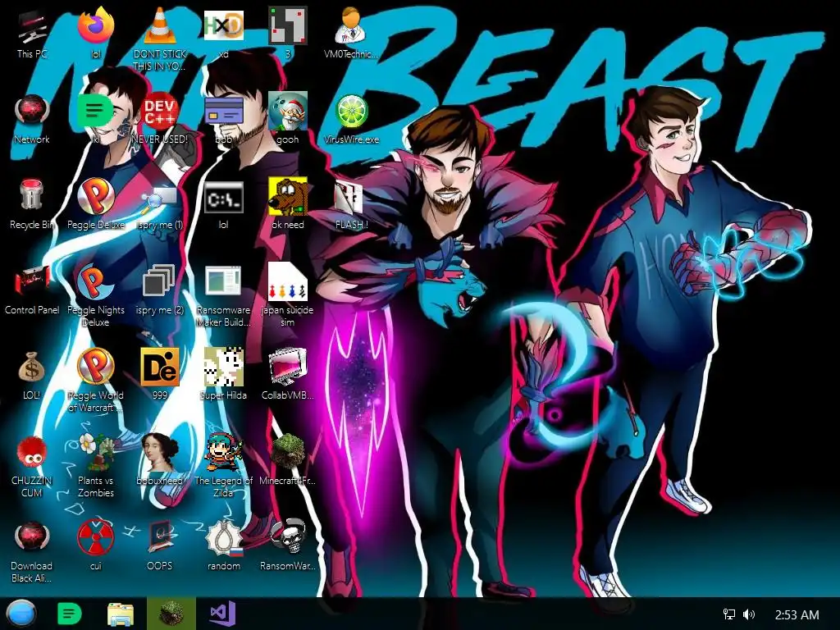Screen dimensions: 840x630
Task: Open the Start orb in taskbar
Action: tap(21, 614)
